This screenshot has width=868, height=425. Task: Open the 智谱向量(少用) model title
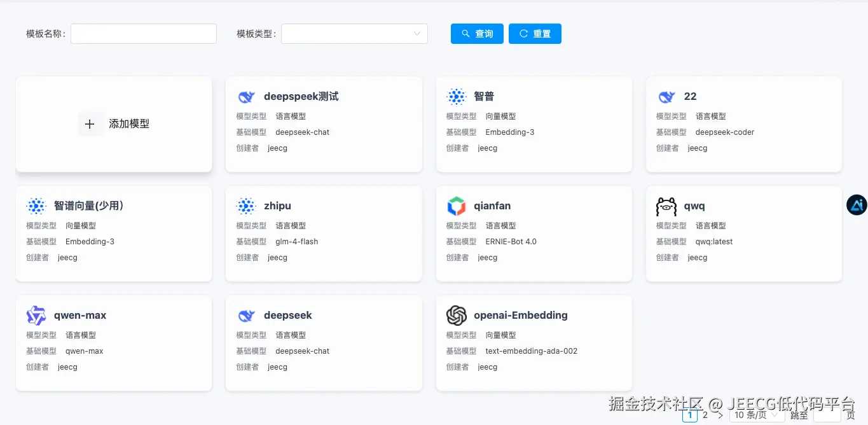click(x=88, y=206)
